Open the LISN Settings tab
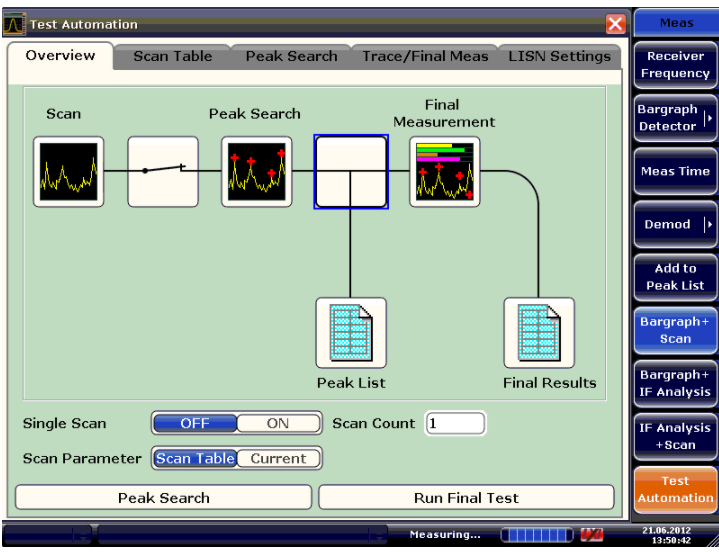The width and height of the screenshot is (719, 552). pos(559,57)
